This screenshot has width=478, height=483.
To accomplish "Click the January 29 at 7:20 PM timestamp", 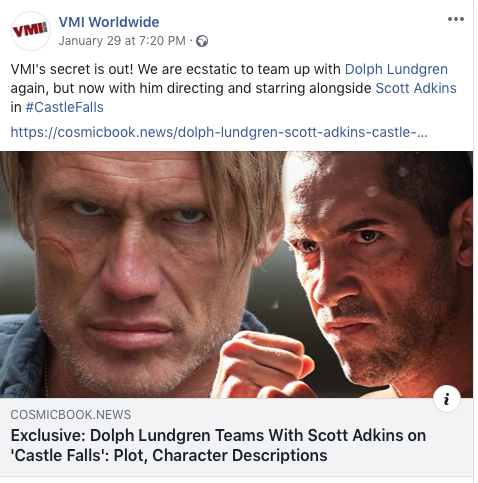I will click(x=122, y=41).
